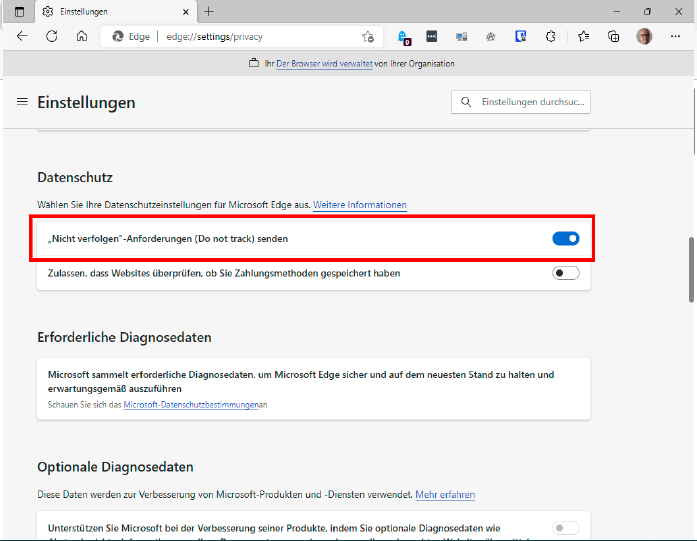Click the first blue extension icon with badge
This screenshot has width=697, height=541.
tap(404, 37)
